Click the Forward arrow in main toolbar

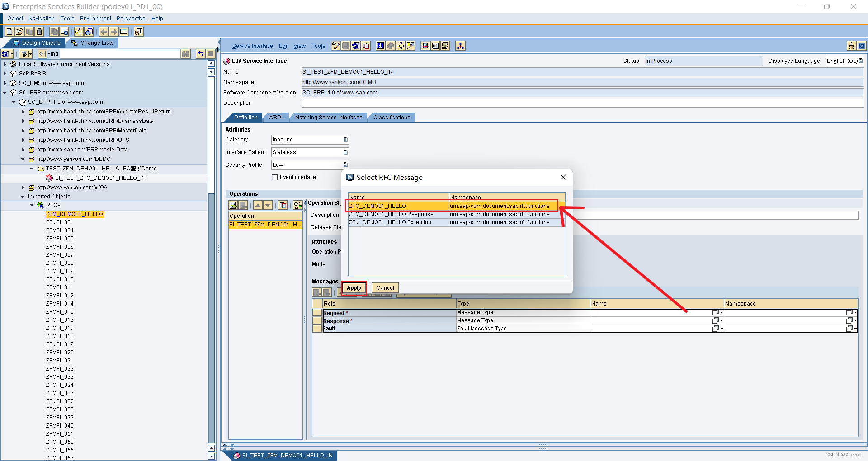114,32
